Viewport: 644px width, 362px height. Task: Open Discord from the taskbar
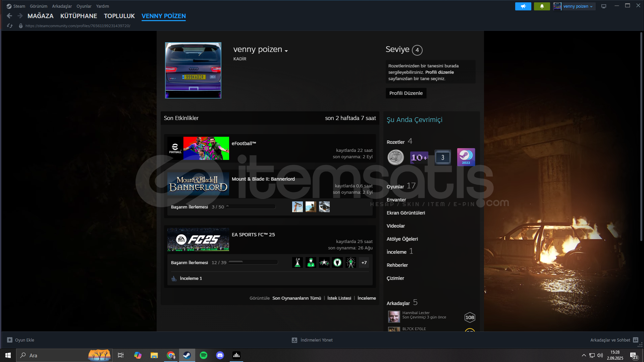220,355
